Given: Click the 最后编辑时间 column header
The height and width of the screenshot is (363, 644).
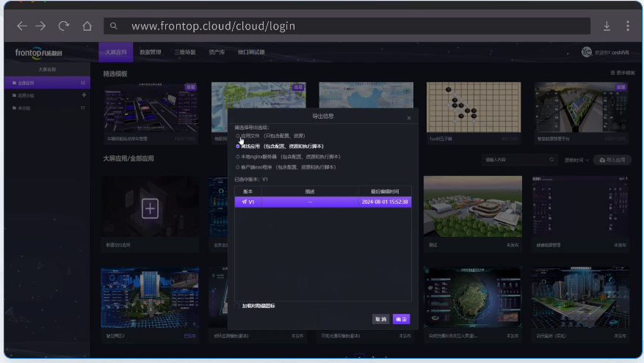Looking at the screenshot, I should pos(385,191).
